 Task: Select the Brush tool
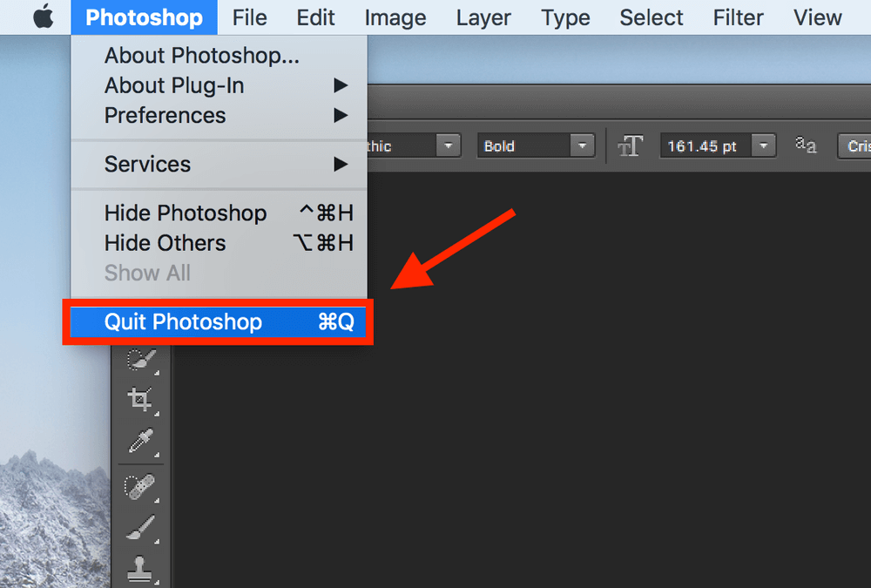140,529
